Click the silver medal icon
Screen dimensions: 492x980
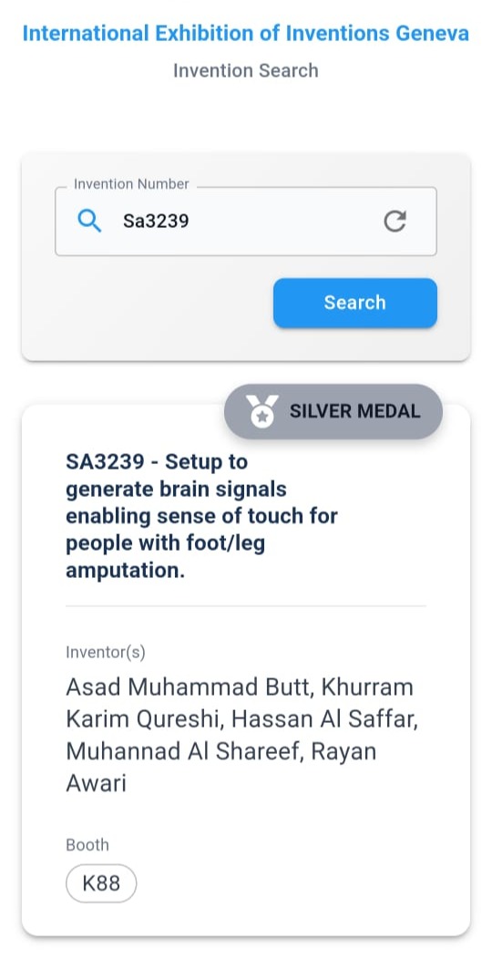click(x=262, y=411)
